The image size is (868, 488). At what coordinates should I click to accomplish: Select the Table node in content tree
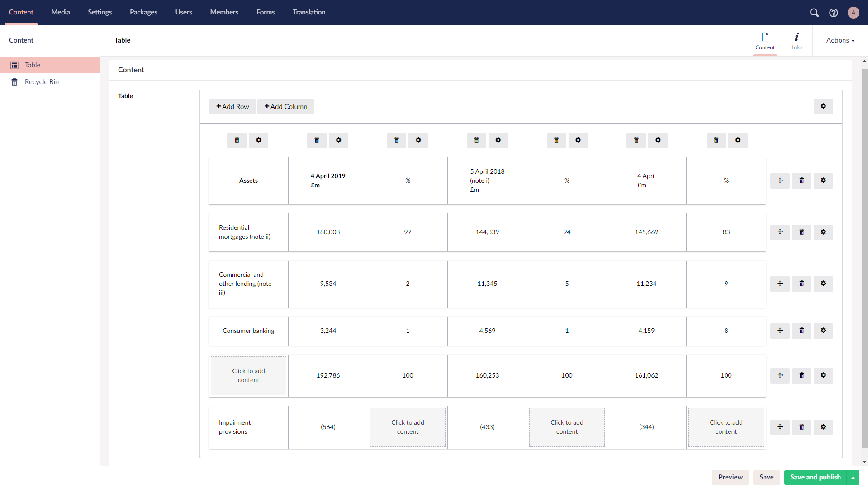point(50,65)
